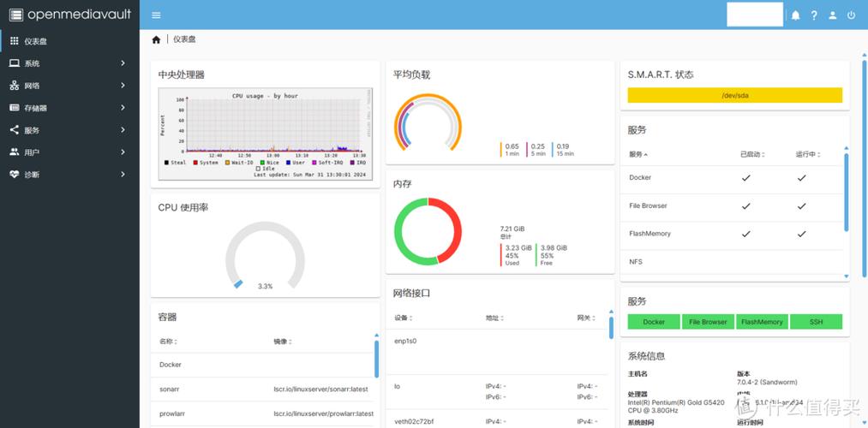Expand the 用户 menu chevron
The width and height of the screenshot is (868, 428).
pyautogui.click(x=123, y=152)
